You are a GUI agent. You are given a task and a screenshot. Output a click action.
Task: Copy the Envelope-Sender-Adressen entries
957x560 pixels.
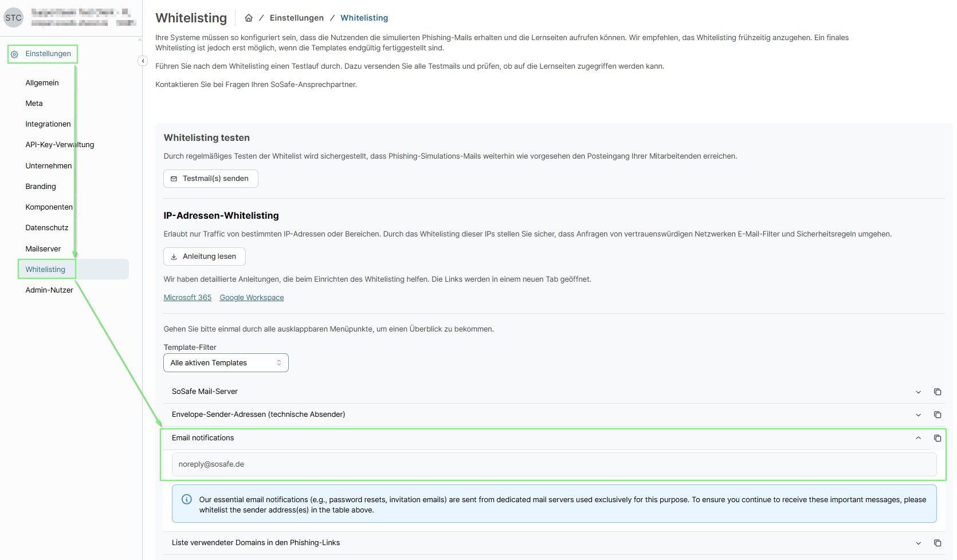[x=938, y=415]
